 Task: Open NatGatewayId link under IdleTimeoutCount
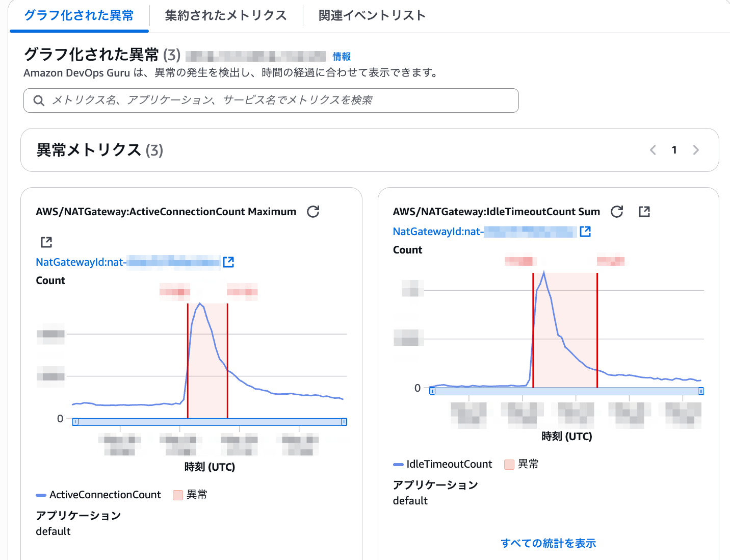pos(485,232)
